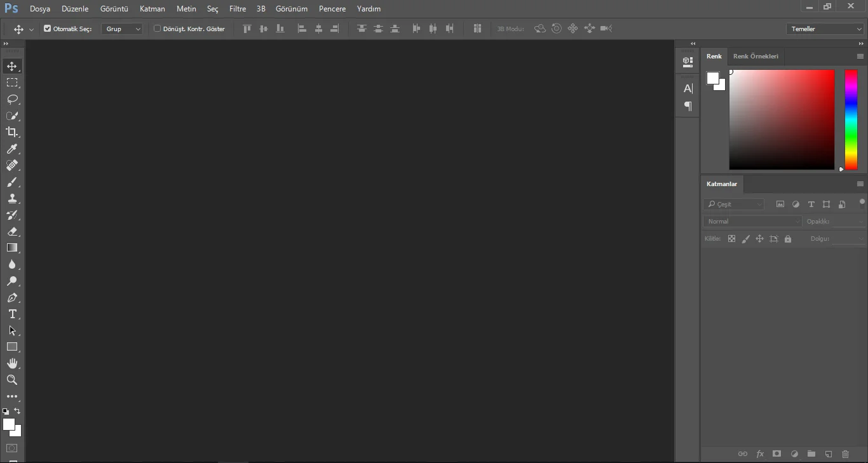Select the Quick Selection tool
Image resolution: width=868 pixels, height=463 pixels.
point(12,116)
